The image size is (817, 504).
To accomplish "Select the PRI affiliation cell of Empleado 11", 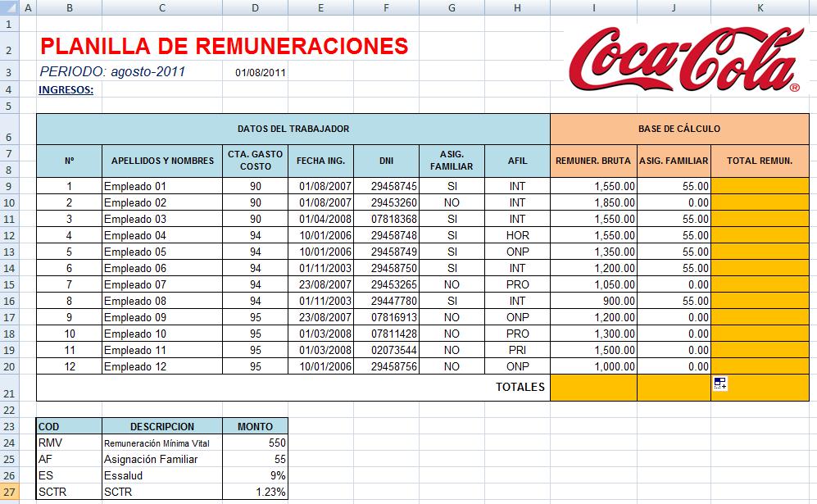I will 517,350.
